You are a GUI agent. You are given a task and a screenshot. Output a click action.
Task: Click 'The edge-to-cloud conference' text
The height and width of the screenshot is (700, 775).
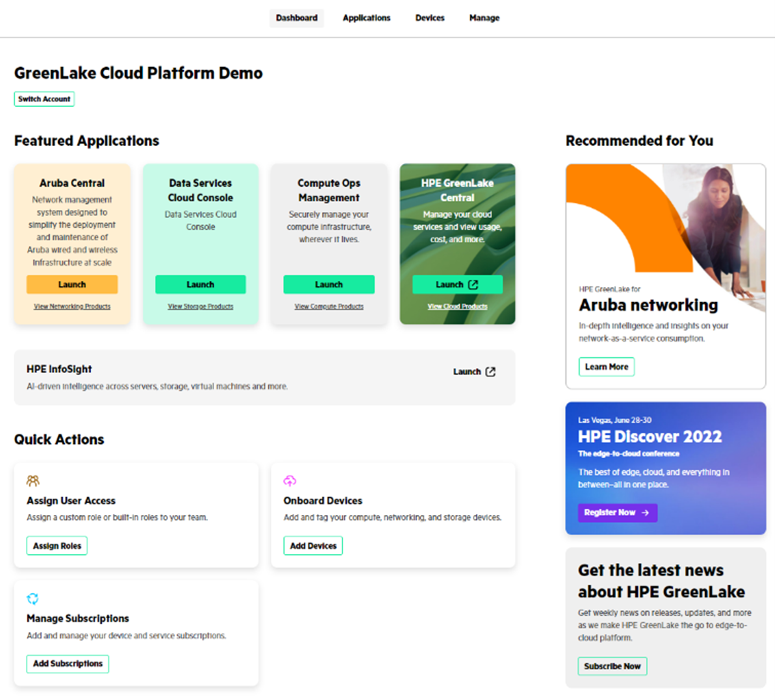pos(628,454)
